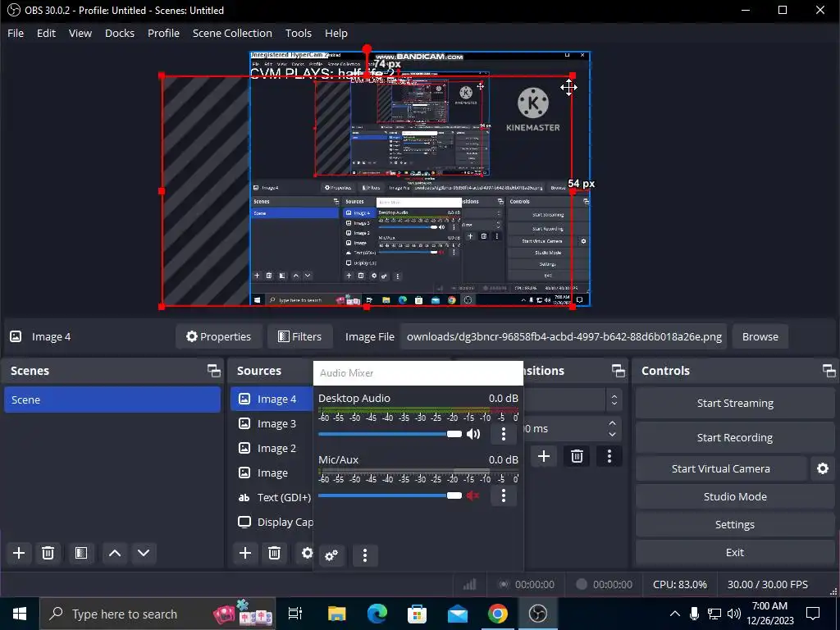Click the Exit button in Controls

pos(735,552)
